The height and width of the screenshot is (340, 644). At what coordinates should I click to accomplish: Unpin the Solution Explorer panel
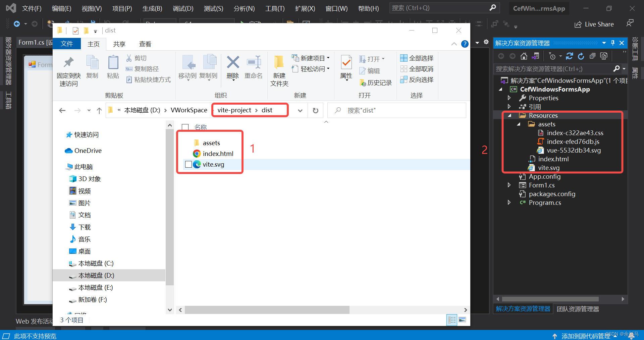(613, 43)
